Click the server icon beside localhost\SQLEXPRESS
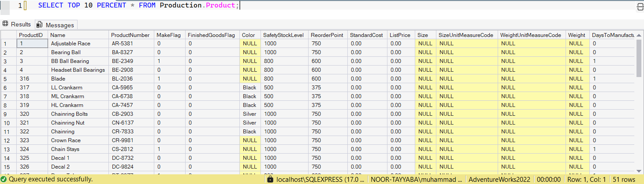Viewport: 644px width, 184px height. point(271,180)
